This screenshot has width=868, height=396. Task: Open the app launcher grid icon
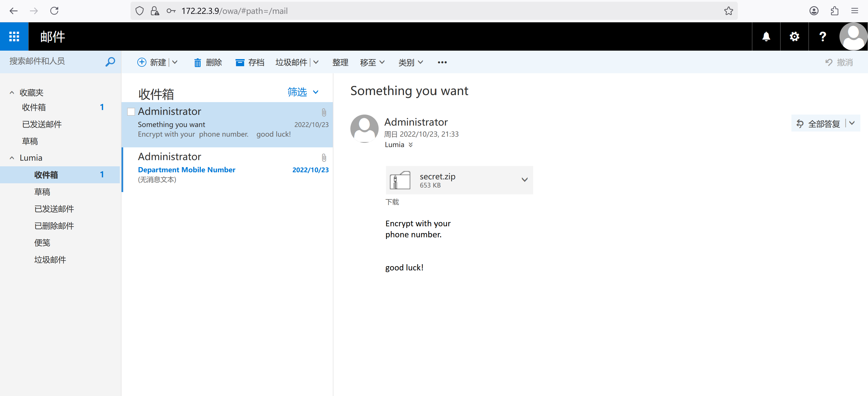tap(14, 36)
